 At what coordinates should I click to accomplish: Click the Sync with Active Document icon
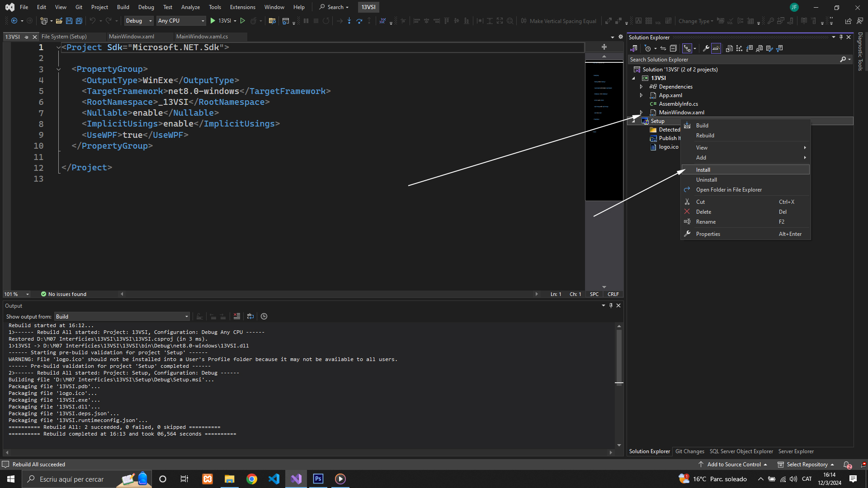[x=663, y=48]
